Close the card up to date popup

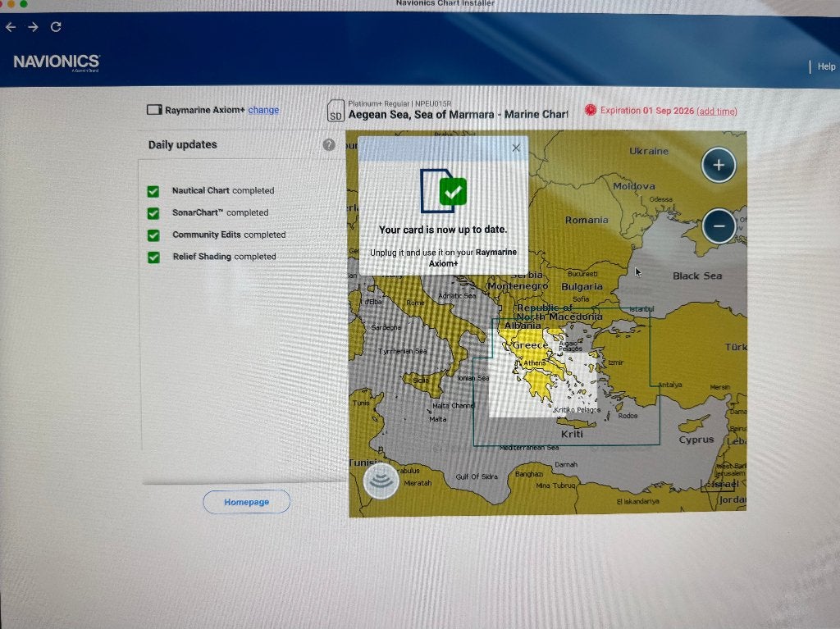coord(516,148)
